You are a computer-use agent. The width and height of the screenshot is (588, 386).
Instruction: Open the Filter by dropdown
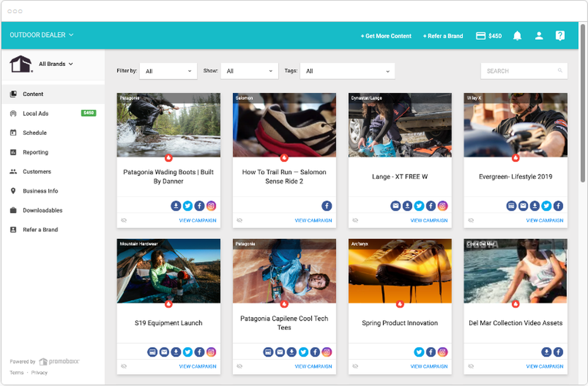tap(168, 71)
